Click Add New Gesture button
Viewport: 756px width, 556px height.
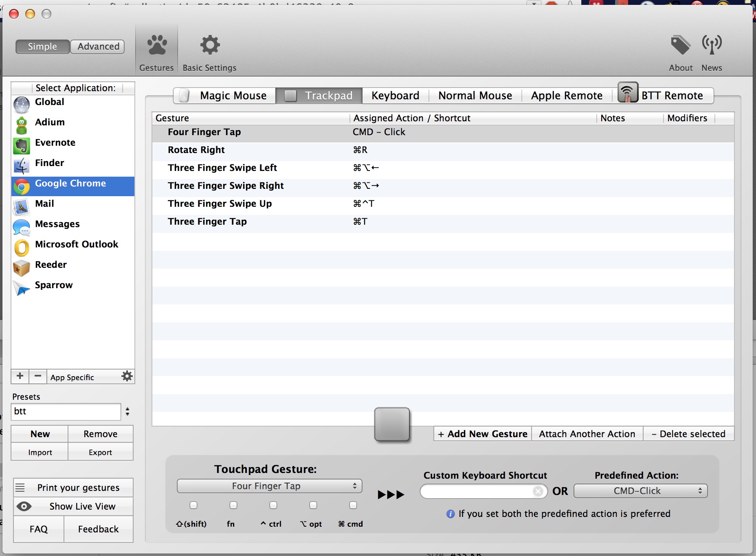pyautogui.click(x=483, y=434)
